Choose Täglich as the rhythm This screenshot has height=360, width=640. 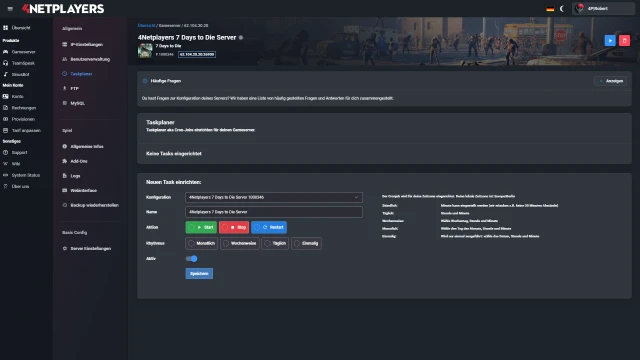coord(275,243)
